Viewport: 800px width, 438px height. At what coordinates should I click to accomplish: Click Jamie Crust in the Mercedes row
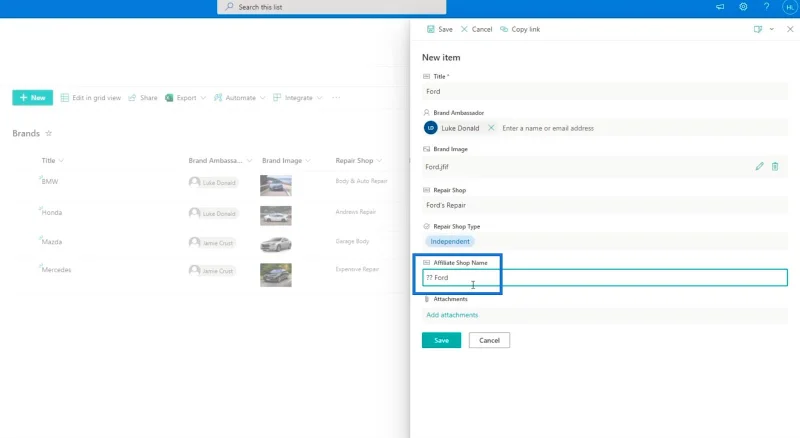pyautogui.click(x=212, y=271)
